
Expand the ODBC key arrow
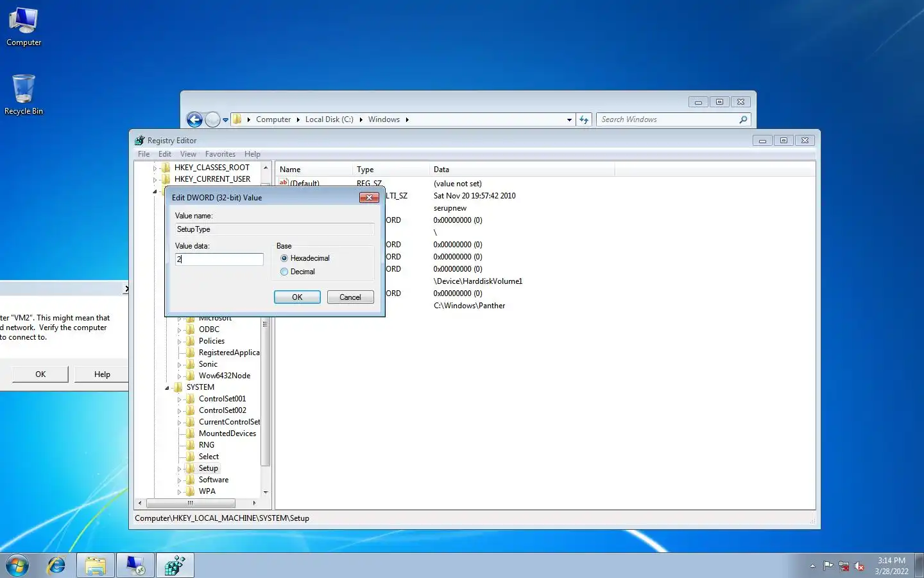179,330
